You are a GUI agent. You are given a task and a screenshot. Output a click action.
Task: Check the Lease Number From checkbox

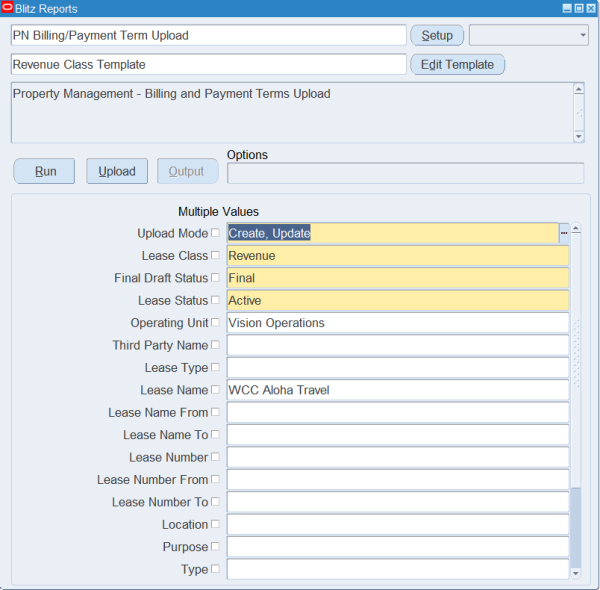(x=215, y=479)
